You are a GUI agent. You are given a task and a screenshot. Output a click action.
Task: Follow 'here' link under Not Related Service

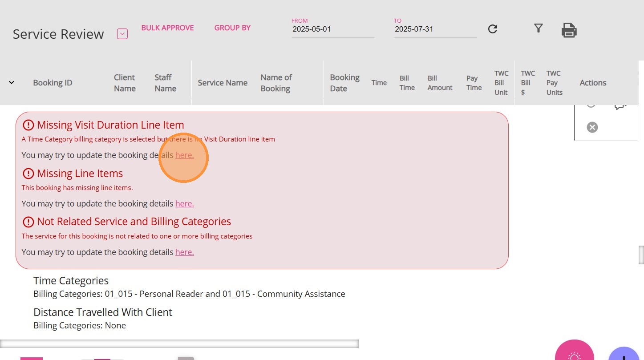[x=184, y=252]
